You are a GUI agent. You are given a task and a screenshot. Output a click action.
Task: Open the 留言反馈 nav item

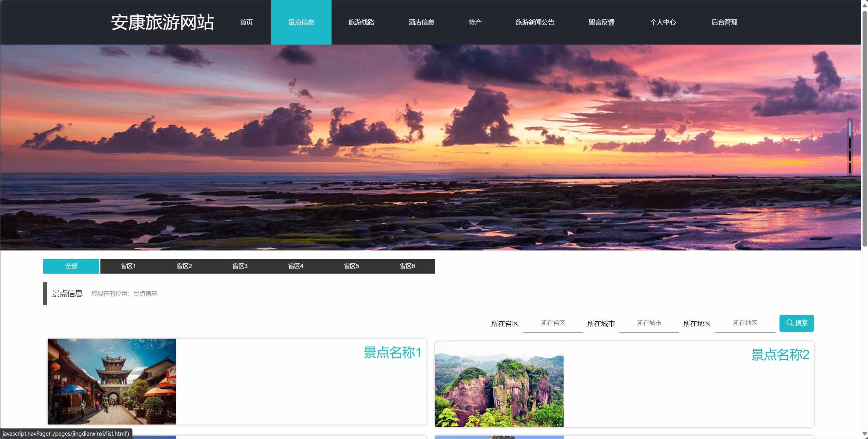601,22
